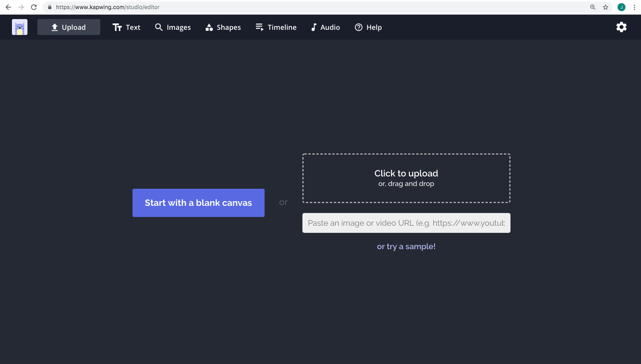Open the browser zoom magnifier icon
The image size is (641, 364).
[592, 7]
